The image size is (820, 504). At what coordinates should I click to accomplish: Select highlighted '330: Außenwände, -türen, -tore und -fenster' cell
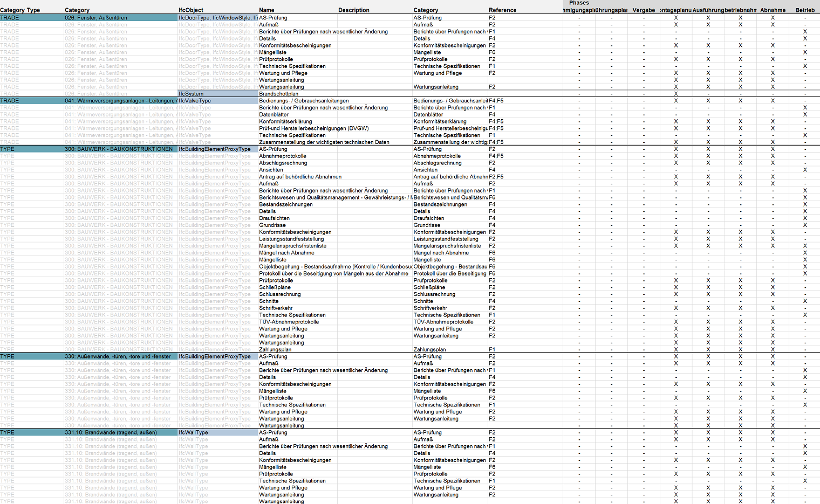click(121, 356)
